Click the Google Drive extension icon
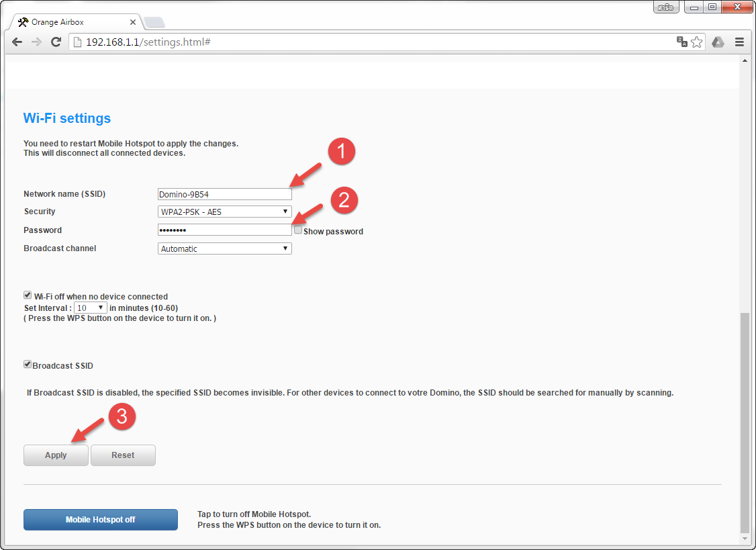Viewport: 756px width, 550px height. coord(718,42)
